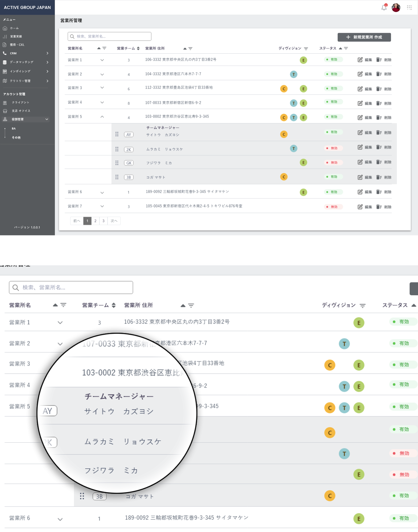Click 無効 status of 営業所 7
This screenshot has height=532, width=418.
(x=333, y=207)
